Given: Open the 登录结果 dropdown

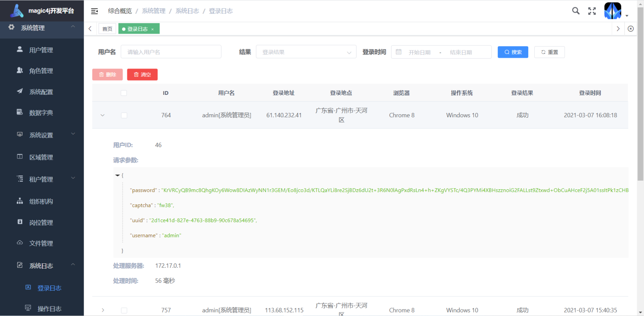Looking at the screenshot, I should click(306, 52).
